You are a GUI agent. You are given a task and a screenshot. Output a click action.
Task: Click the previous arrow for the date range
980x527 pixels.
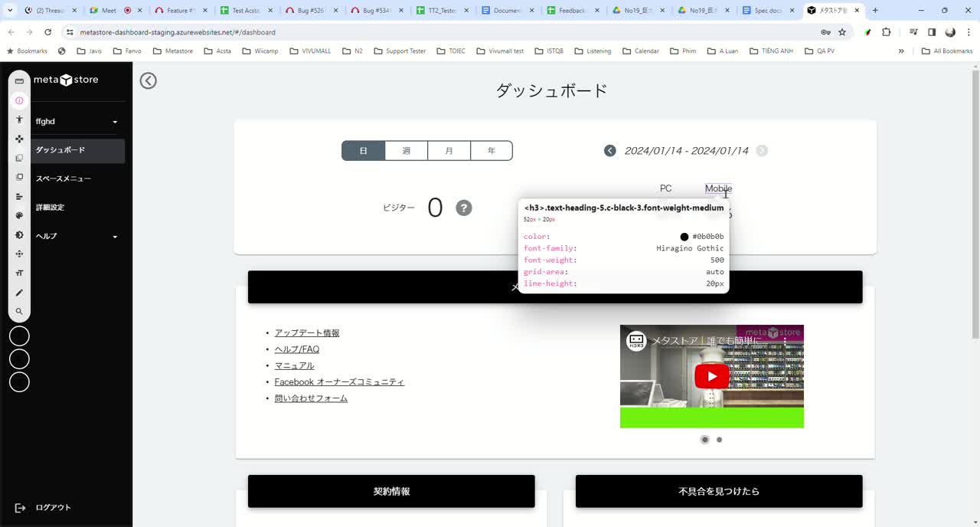pos(609,150)
